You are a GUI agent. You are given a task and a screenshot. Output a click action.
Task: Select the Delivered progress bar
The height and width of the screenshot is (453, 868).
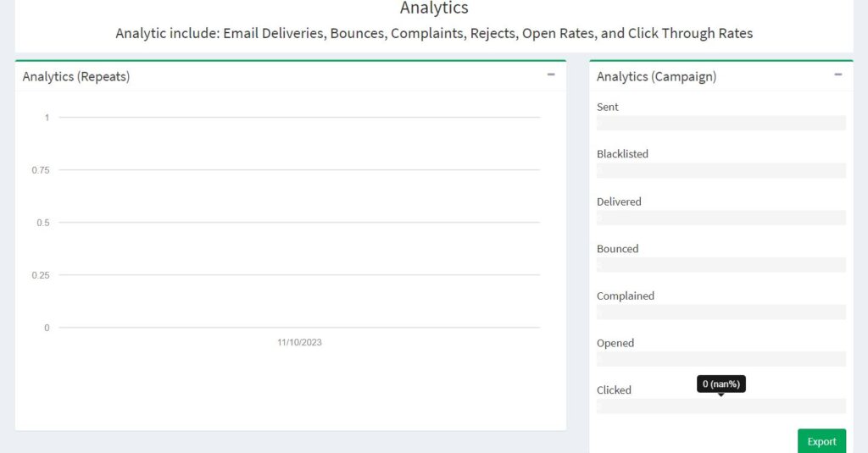[x=721, y=218]
